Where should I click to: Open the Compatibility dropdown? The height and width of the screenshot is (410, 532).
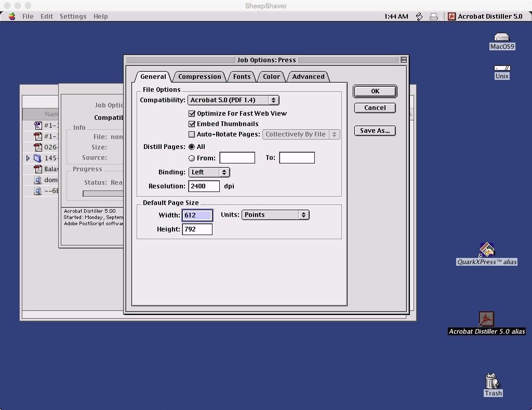tap(233, 100)
